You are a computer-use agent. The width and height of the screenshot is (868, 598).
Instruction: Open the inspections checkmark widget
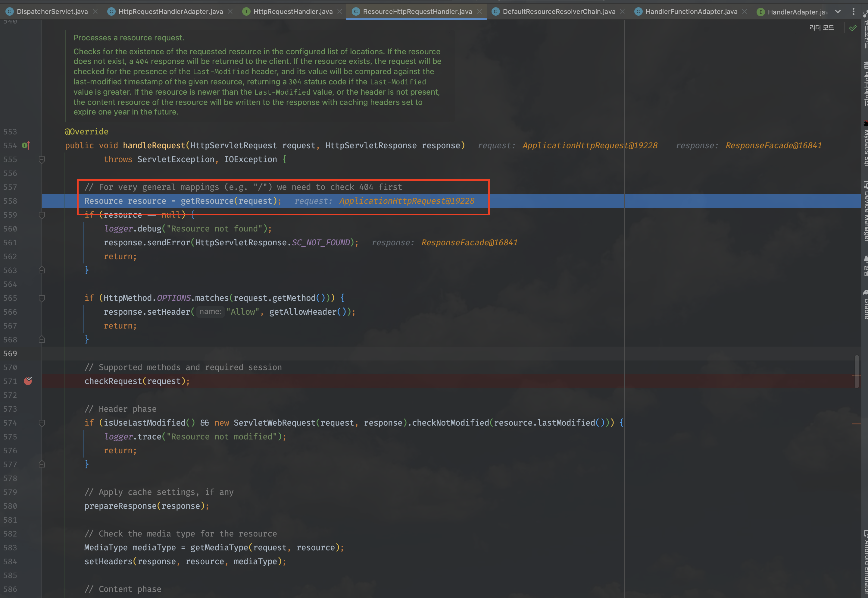click(x=853, y=28)
